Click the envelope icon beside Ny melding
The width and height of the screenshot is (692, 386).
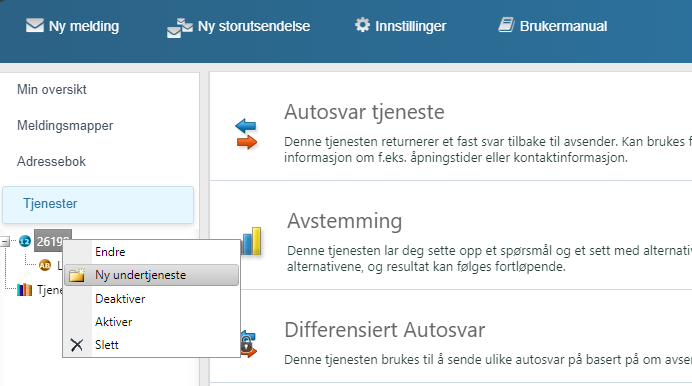[35, 26]
